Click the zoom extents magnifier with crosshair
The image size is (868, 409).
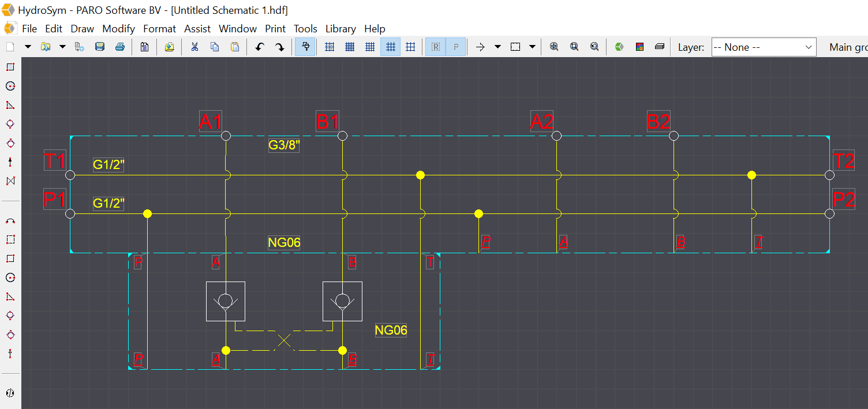coord(554,47)
